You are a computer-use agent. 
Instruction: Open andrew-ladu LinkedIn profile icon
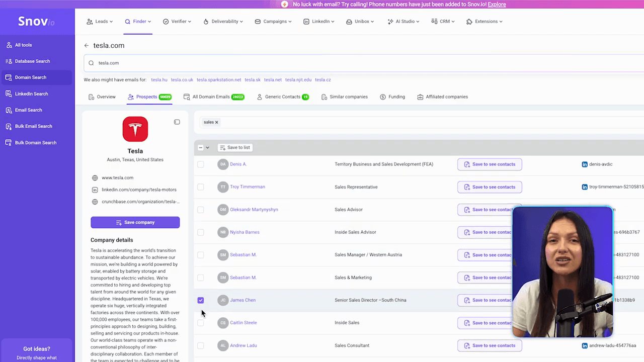[x=585, y=346]
